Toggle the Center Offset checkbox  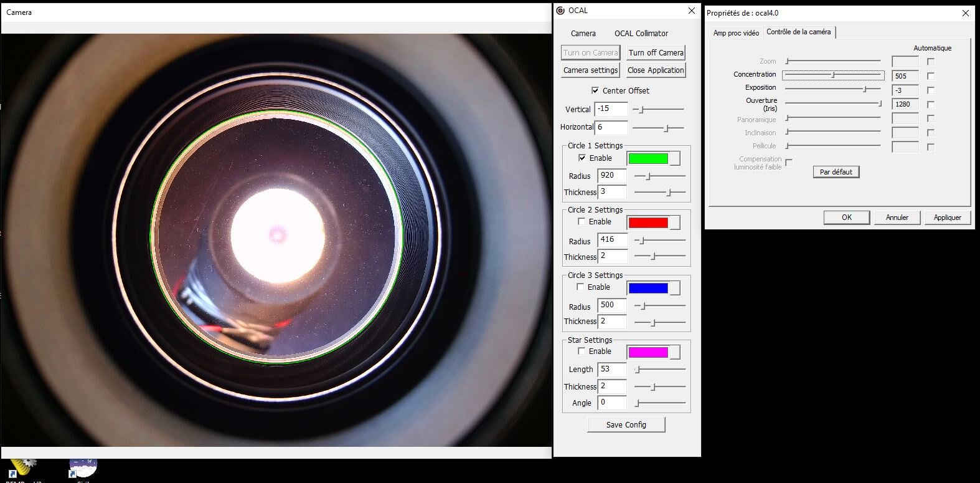pos(595,90)
